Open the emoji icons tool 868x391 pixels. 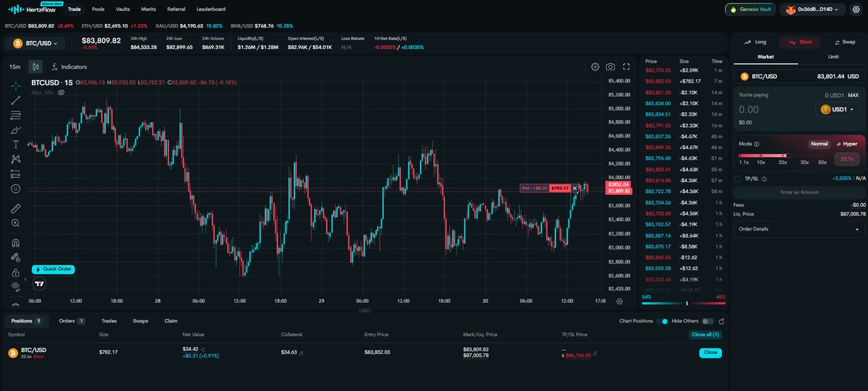click(x=15, y=189)
